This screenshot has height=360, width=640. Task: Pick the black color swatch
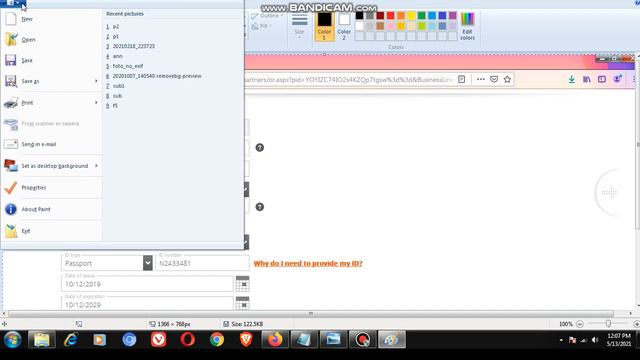pos(360,16)
